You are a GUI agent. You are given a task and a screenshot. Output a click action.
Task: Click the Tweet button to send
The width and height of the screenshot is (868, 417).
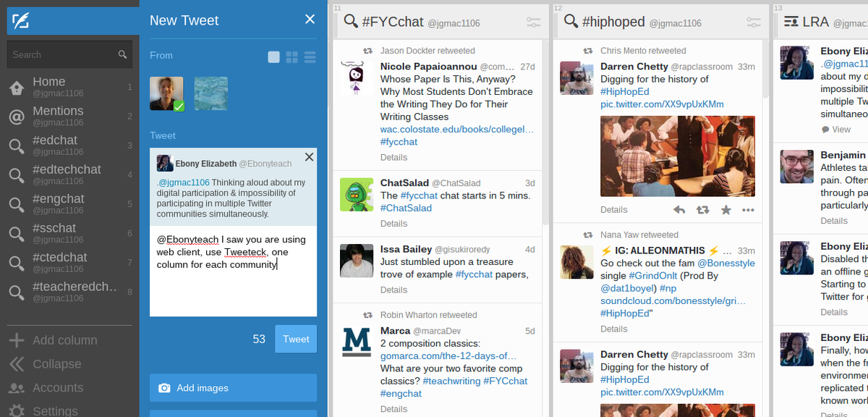pos(296,339)
